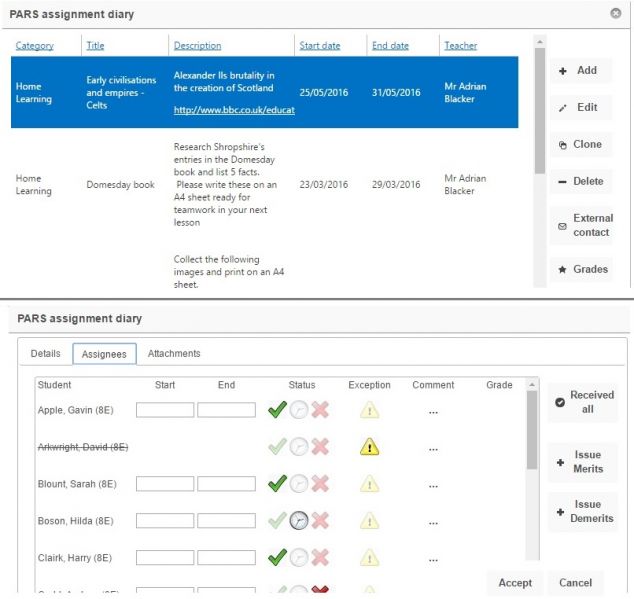Mark Boson, Hilda as received

coord(277,521)
